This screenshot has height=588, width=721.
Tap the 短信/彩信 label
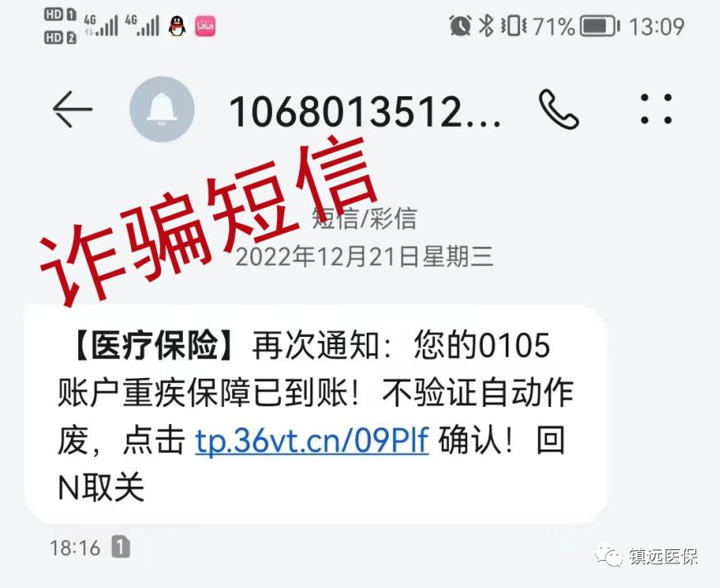click(x=364, y=218)
